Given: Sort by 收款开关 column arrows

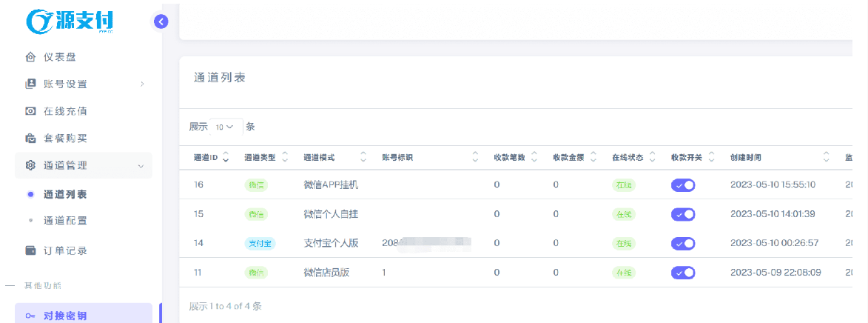Looking at the screenshot, I should click(711, 157).
